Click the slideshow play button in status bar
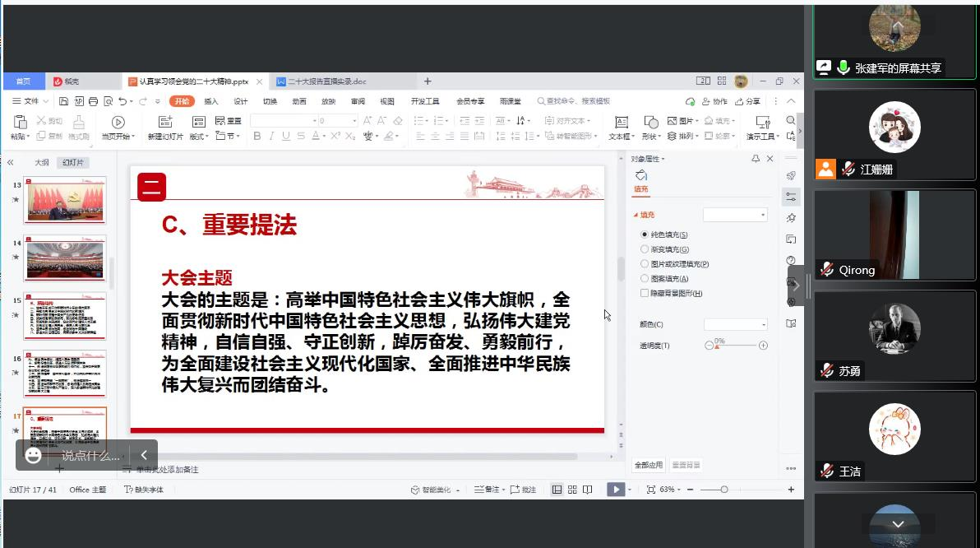Screen dimensions: 980x548 (x=616, y=490)
